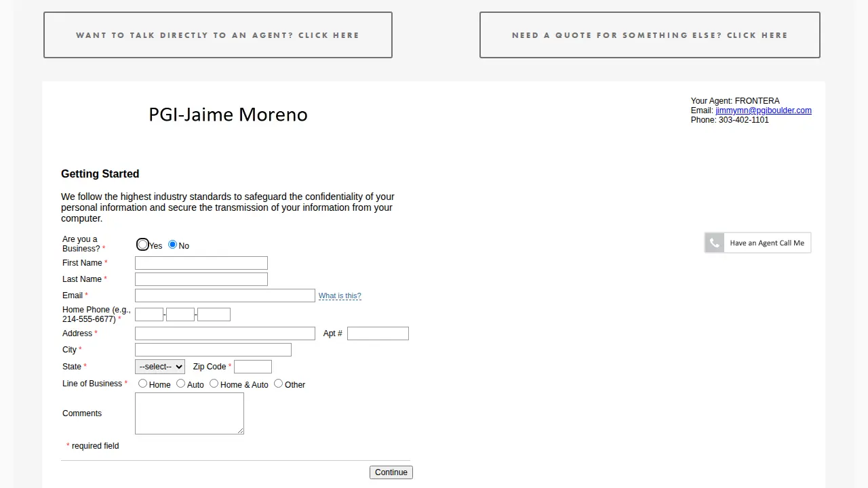The width and height of the screenshot is (868, 488).
Task: Click the PGI-Jaime Moreno heading
Action: pyautogui.click(x=228, y=115)
